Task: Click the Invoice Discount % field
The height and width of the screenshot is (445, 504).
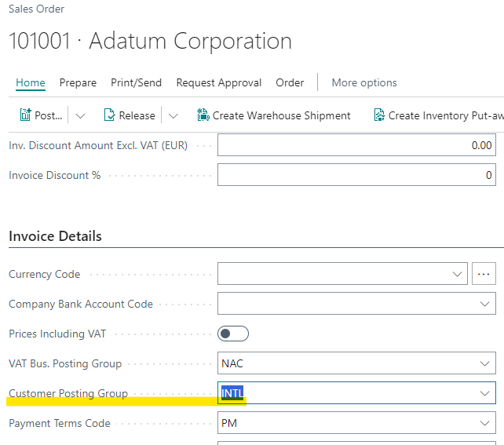Action: [x=356, y=175]
